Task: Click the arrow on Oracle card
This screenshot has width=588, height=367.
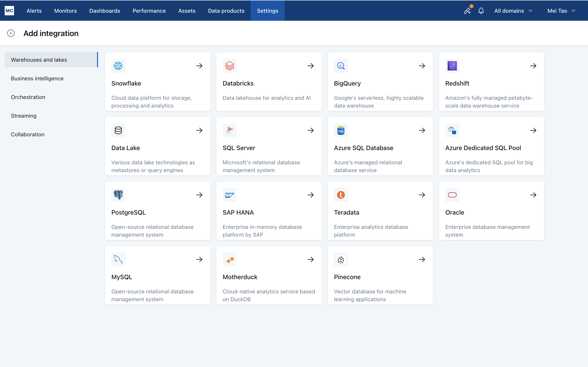Action: point(533,195)
